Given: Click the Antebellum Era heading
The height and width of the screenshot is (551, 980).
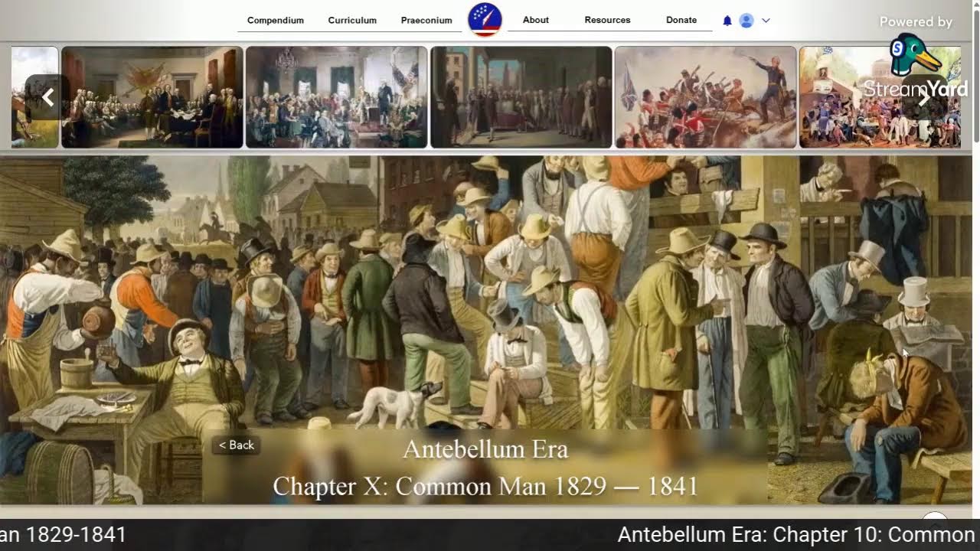Looking at the screenshot, I should [485, 449].
